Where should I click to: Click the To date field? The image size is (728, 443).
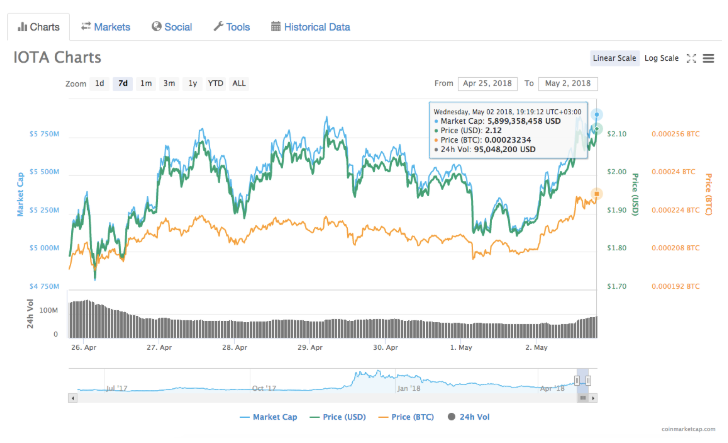[568, 84]
